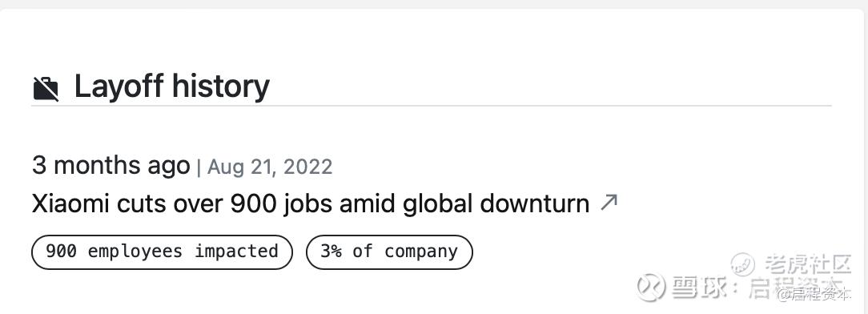Click the large 启程资本 watermark beside 雪球

(795, 288)
